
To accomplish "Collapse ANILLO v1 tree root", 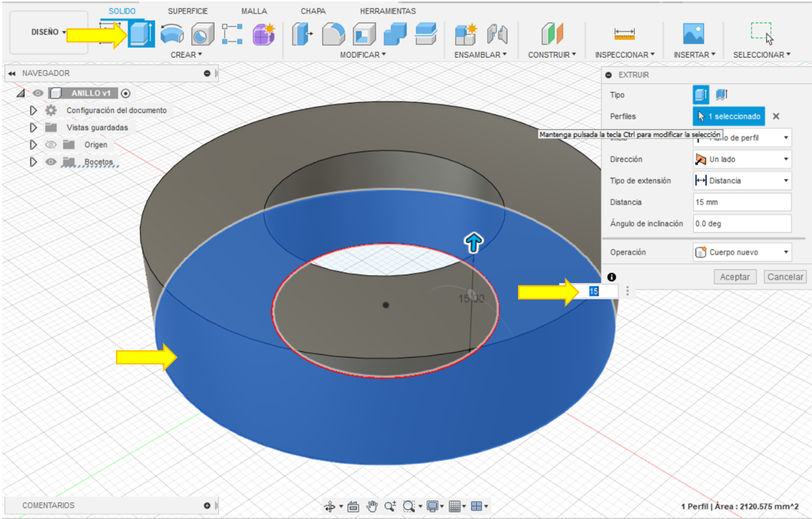I will click(20, 93).
